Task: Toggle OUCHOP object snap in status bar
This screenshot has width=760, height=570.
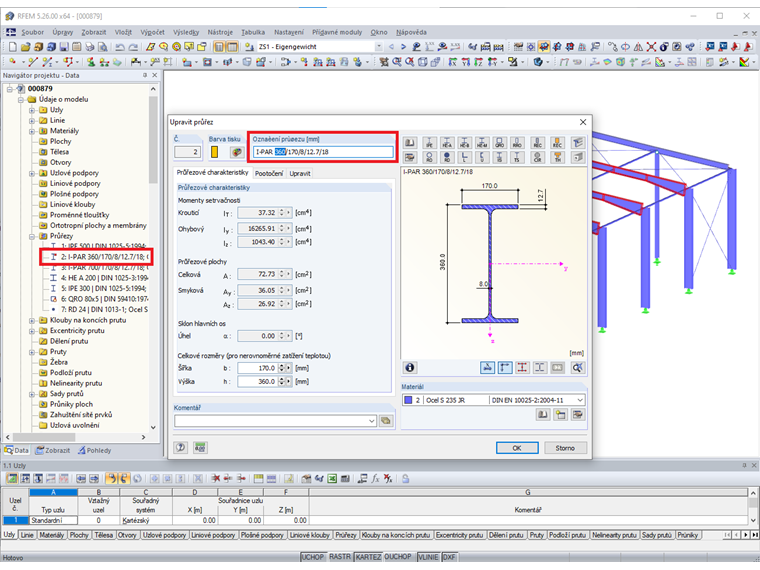Action: [398, 557]
